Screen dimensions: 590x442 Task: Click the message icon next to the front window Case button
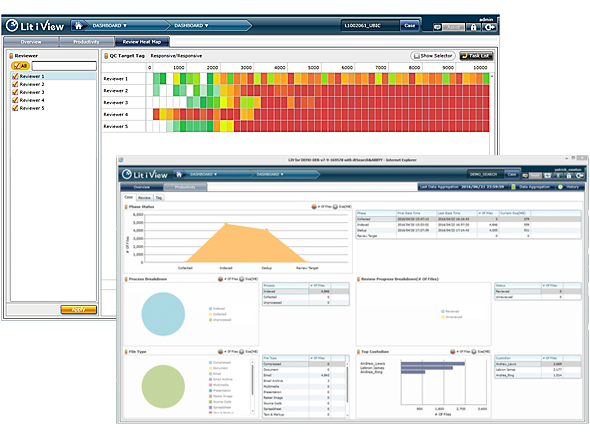pyautogui.click(x=525, y=176)
